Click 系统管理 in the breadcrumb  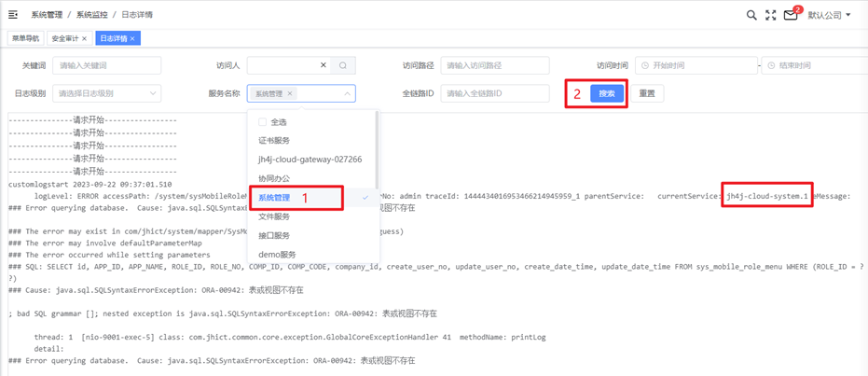pyautogui.click(x=47, y=14)
